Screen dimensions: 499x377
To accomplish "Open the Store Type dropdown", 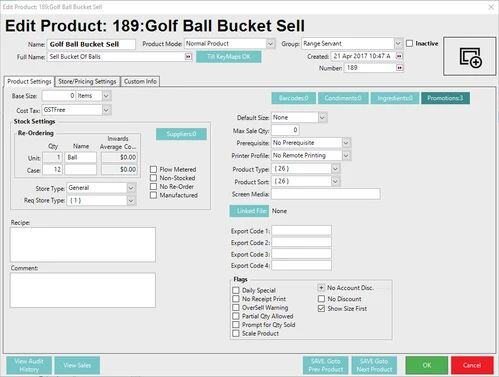I will click(x=131, y=188).
